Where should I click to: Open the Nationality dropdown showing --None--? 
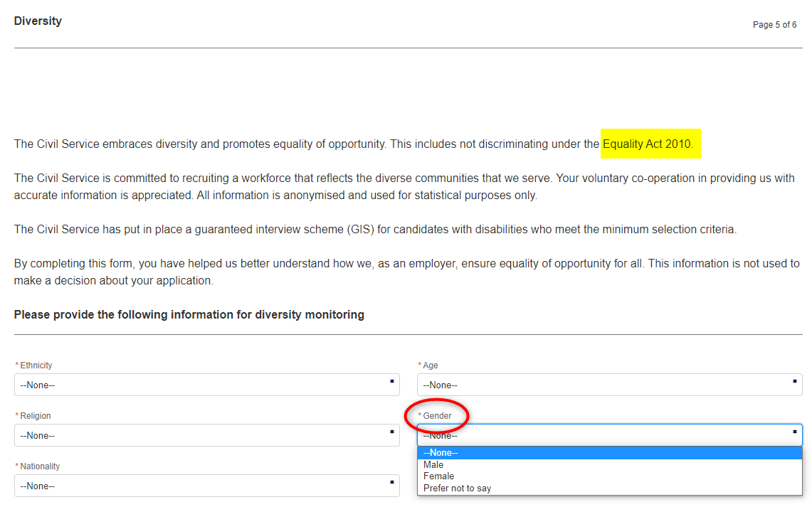pyautogui.click(x=206, y=486)
